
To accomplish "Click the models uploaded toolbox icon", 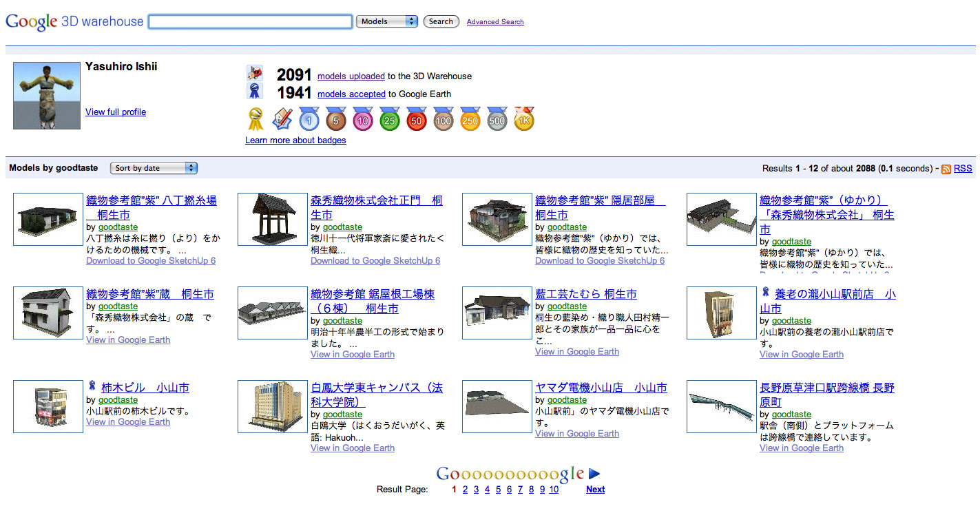I will [x=255, y=74].
